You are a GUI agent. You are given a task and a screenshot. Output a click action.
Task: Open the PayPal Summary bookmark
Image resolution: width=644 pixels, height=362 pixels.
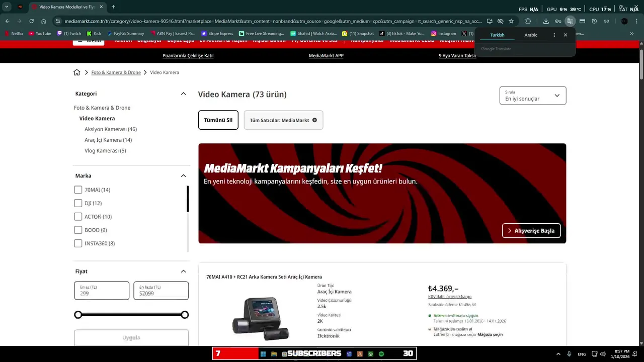coord(125,34)
